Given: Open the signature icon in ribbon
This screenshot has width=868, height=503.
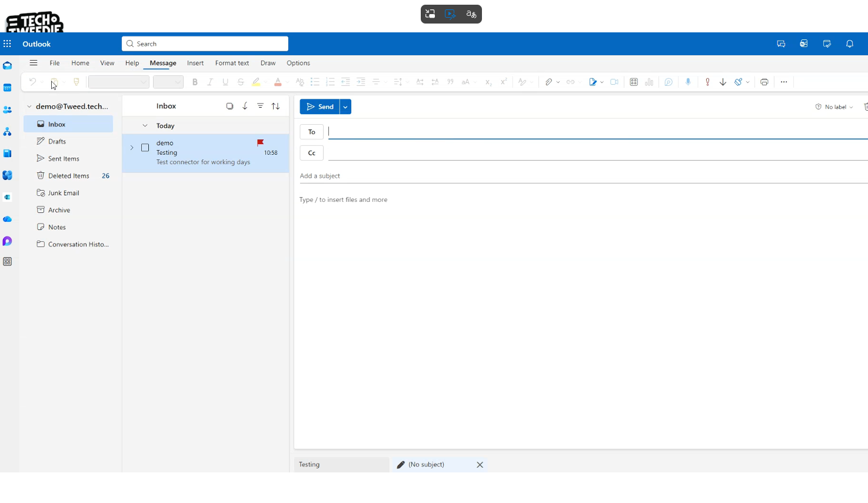Looking at the screenshot, I should click(593, 82).
